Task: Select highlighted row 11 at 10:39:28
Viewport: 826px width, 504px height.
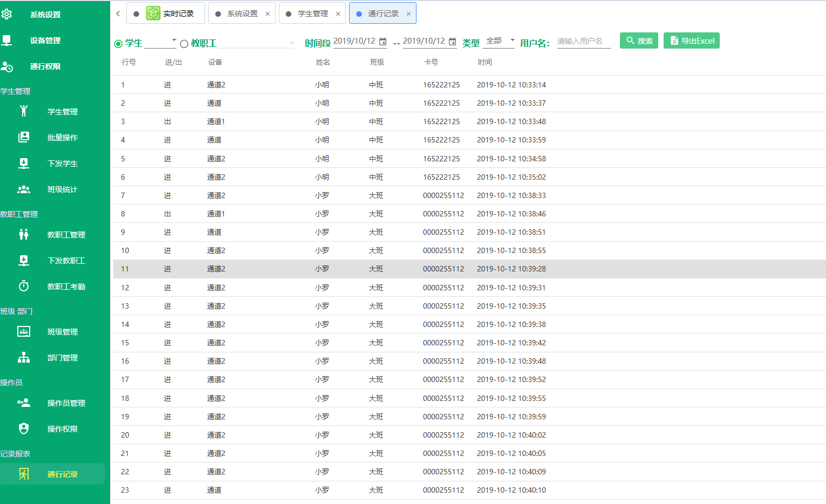Action: [x=469, y=269]
